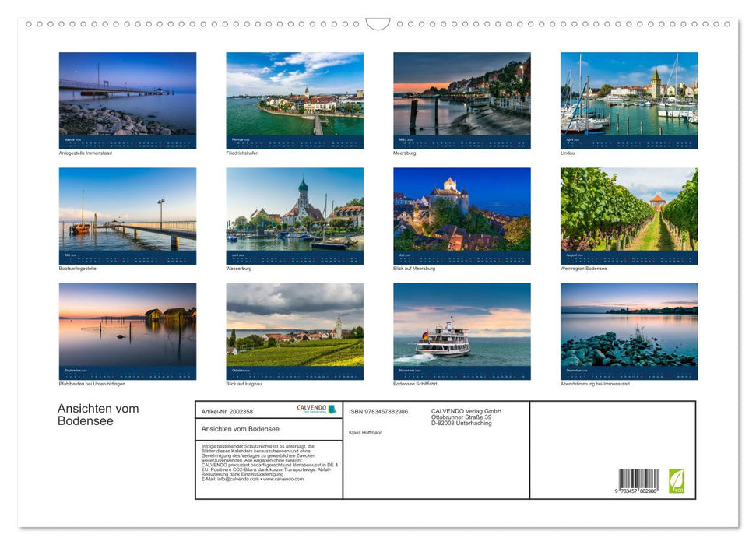Select the Pfahlbauten bei Unteruhldingen photo
The height and width of the screenshot is (545, 756).
tap(128, 330)
